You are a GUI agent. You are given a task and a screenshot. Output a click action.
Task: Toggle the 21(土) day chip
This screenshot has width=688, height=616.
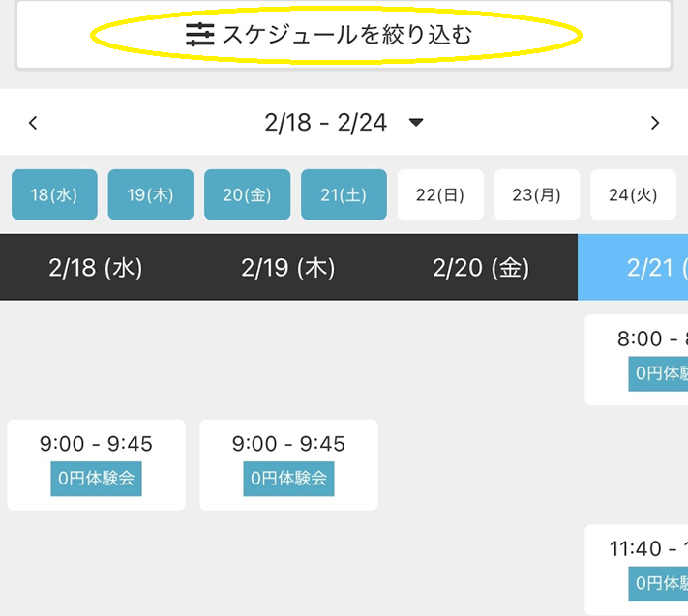(x=344, y=194)
